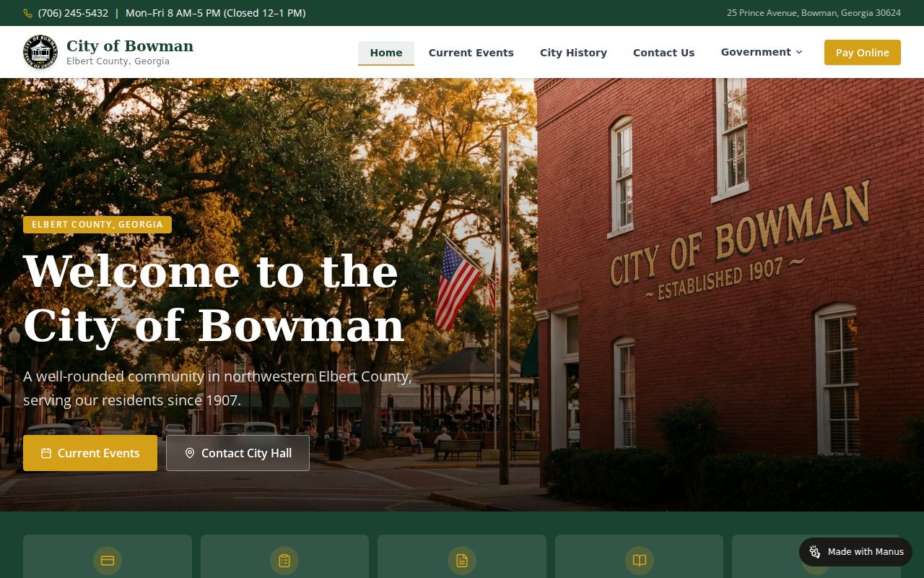Expand the Government dropdown menu
Viewport: 924px width, 578px height.
click(762, 52)
